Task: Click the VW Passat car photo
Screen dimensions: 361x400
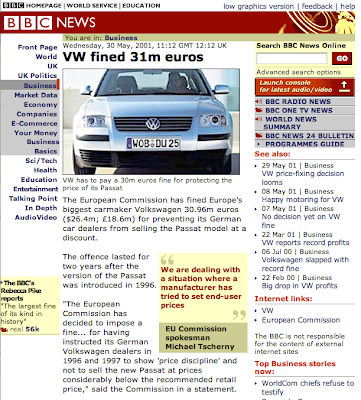Action: pyautogui.click(x=151, y=122)
